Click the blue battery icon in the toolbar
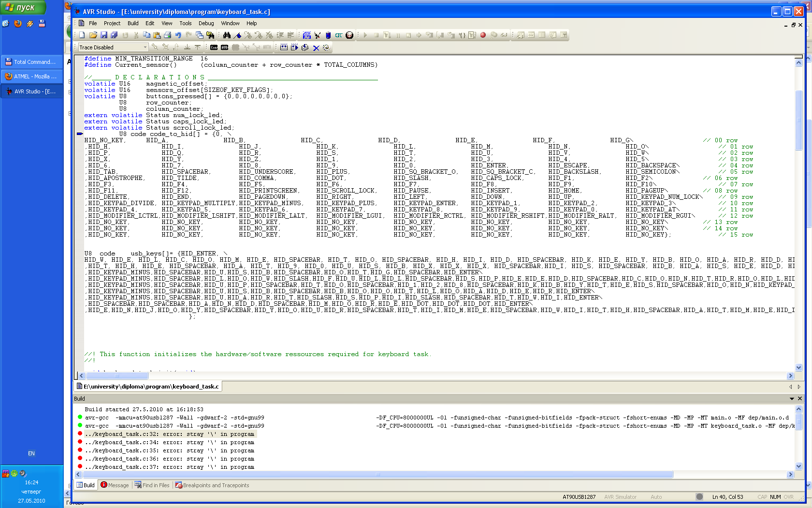Viewport: 812px width, 508px height. pyautogui.click(x=328, y=35)
